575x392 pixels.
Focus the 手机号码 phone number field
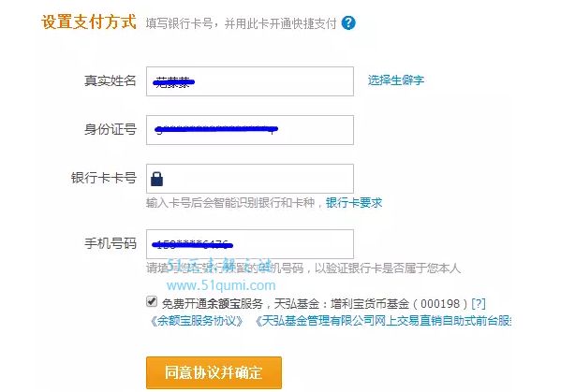coord(250,244)
